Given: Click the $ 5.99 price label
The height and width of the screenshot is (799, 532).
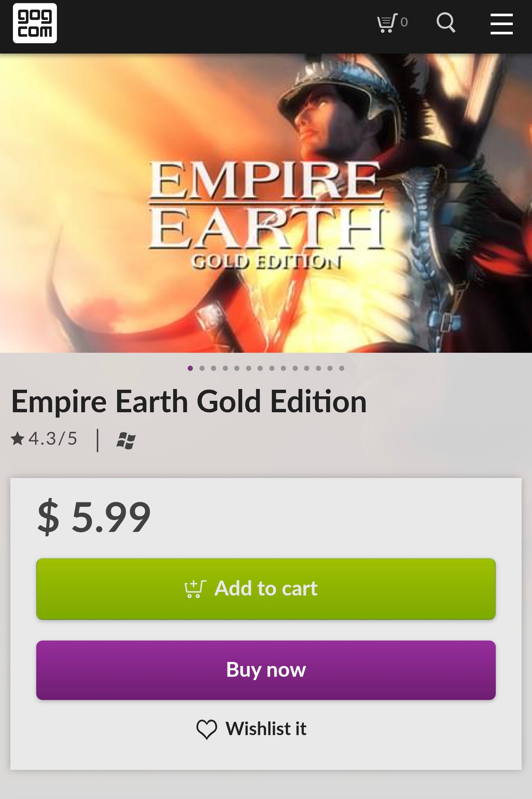Looking at the screenshot, I should tap(94, 517).
